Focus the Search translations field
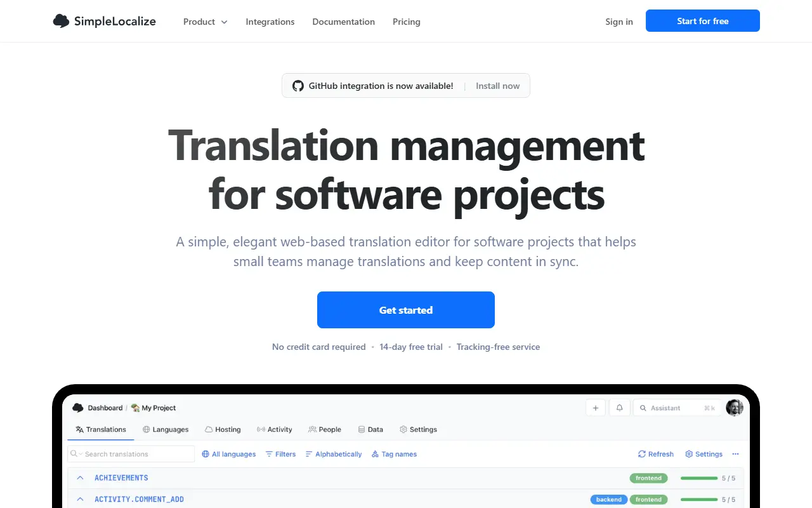The width and height of the screenshot is (812, 508). click(131, 454)
